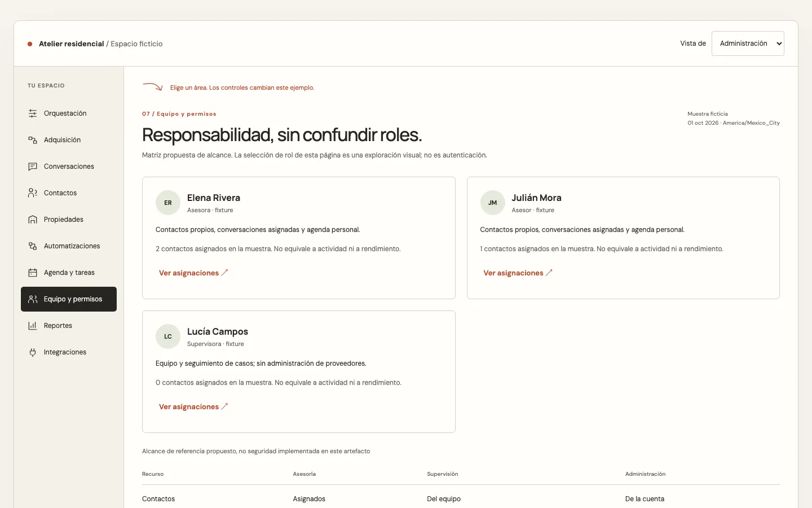Viewport: 812px width, 508px height.
Task: Open the Orquestación section
Action: click(69, 113)
